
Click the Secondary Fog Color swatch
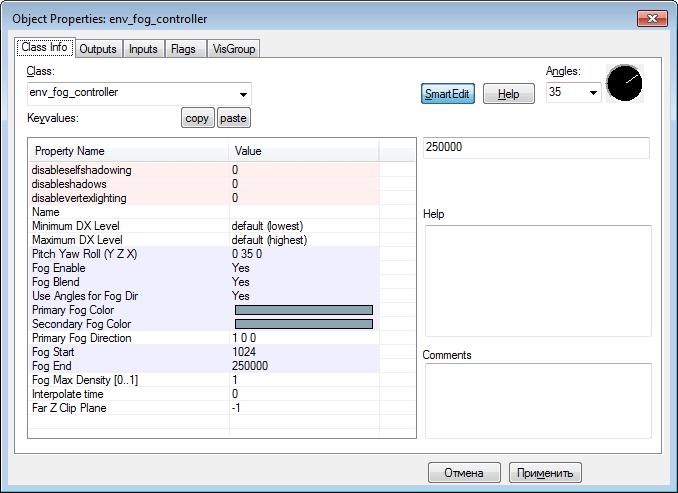pos(303,324)
